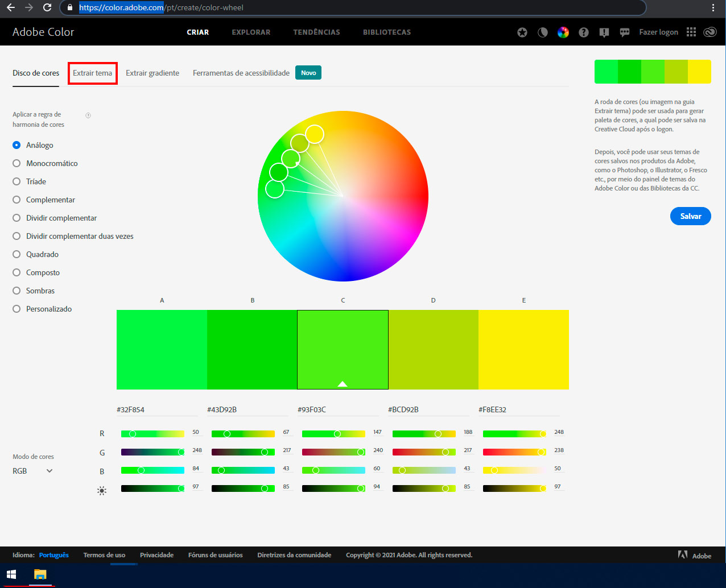Screen dimensions: 726x588
Task: Click the Salvar button
Action: point(691,216)
